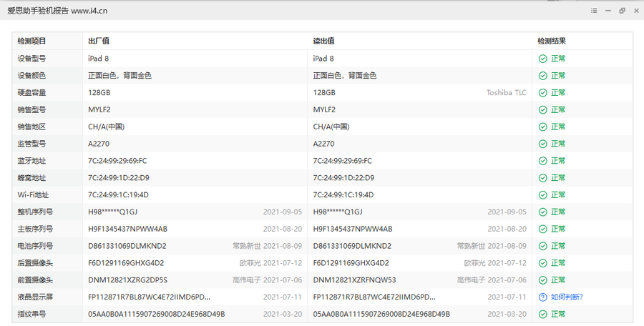Click read-value date 2021-08-20 in 主板序列号 row
Image resolution: width=644 pixels, height=326 pixels.
(507, 229)
